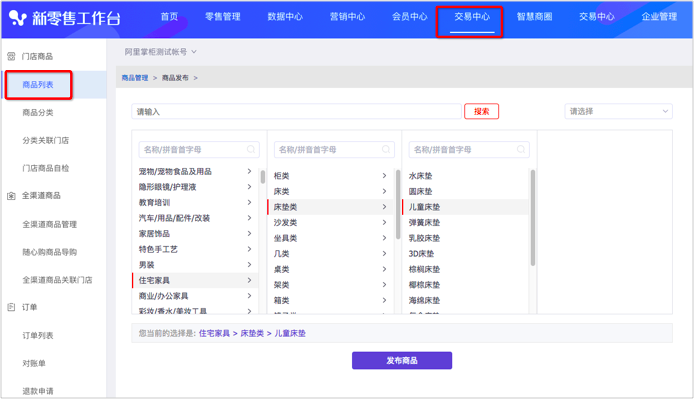Open the 智慧商圈 tab
Viewport: 694px width, 399px height.
tap(535, 17)
